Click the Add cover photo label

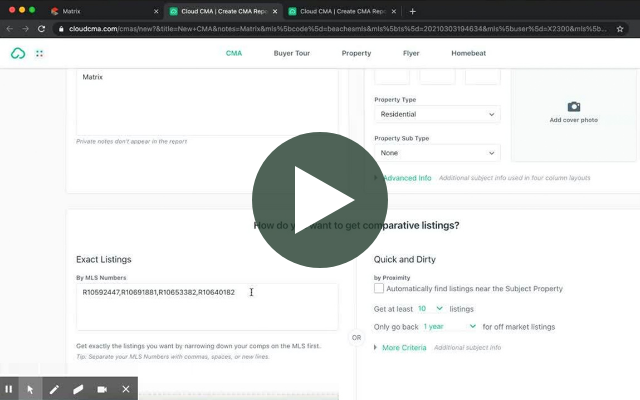point(573,120)
